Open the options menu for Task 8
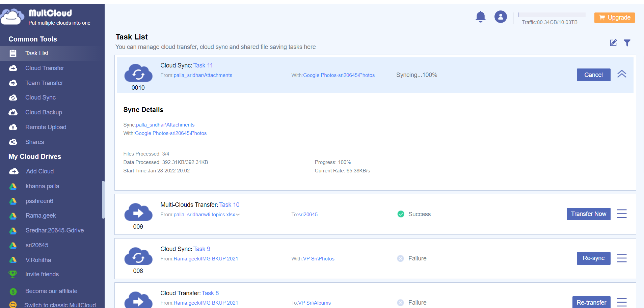 (x=622, y=302)
